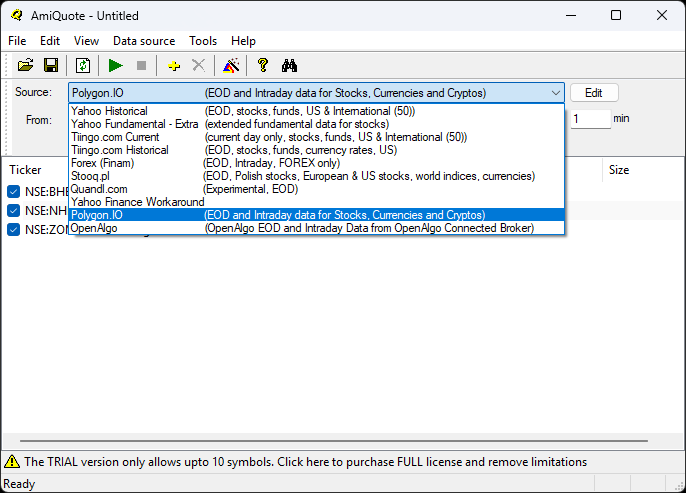Click the Save floppy disk icon
The image size is (686, 493).
(51, 66)
